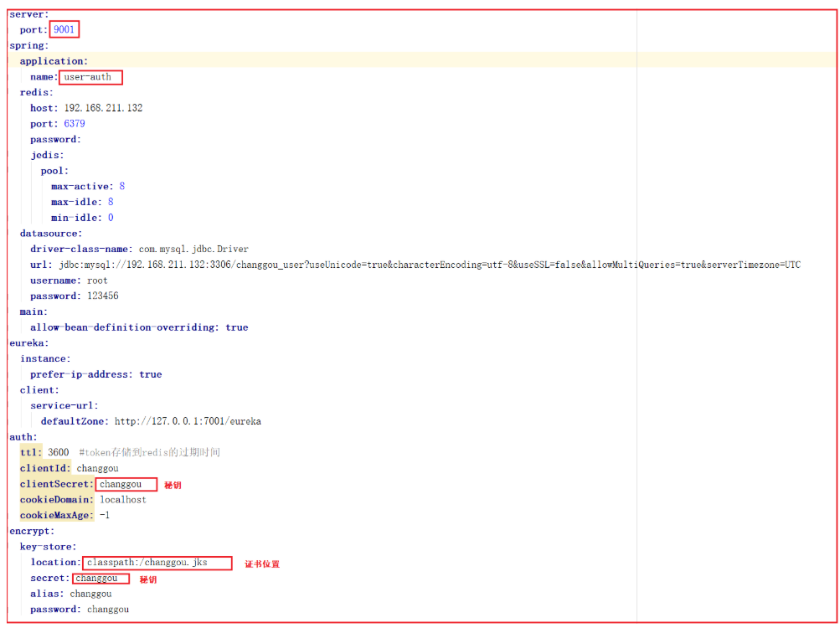Click the 'application:' key line
Screen dimensions: 840x628
(x=54, y=61)
